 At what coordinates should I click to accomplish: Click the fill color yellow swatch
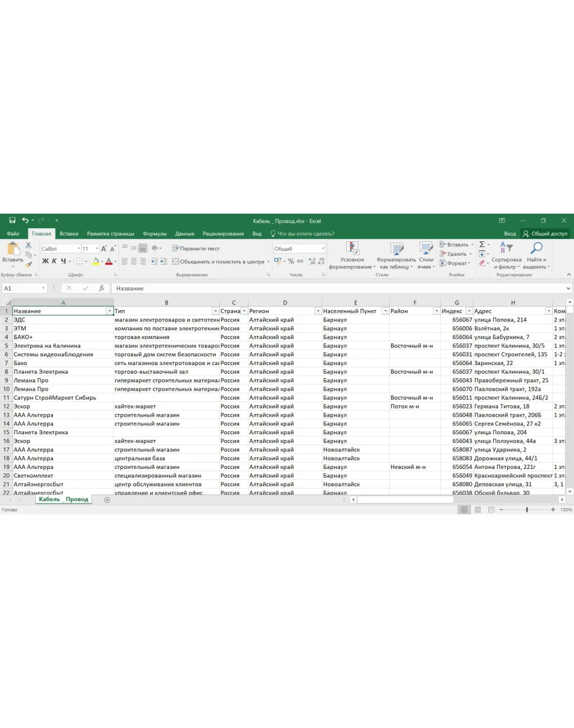click(95, 262)
